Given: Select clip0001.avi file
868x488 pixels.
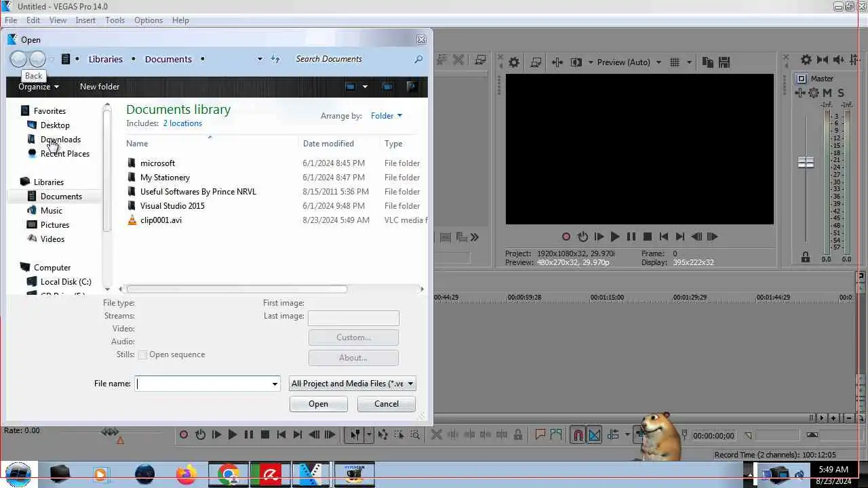Looking at the screenshot, I should click(161, 220).
